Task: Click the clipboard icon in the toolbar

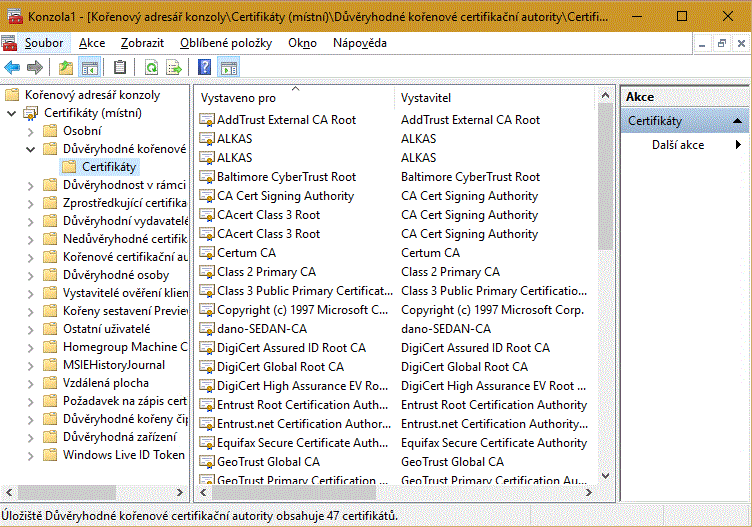Action: pos(120,67)
